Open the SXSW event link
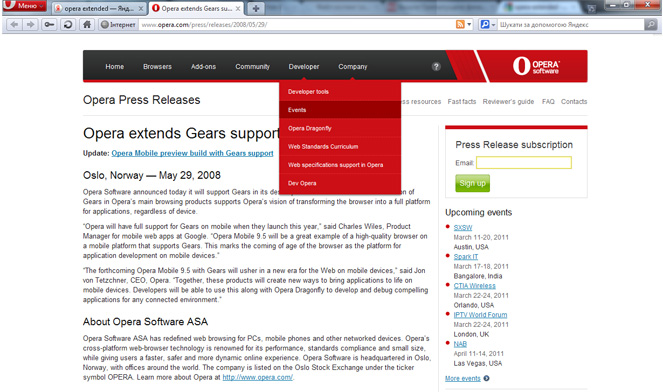The height and width of the screenshot is (392, 663). [x=463, y=228]
